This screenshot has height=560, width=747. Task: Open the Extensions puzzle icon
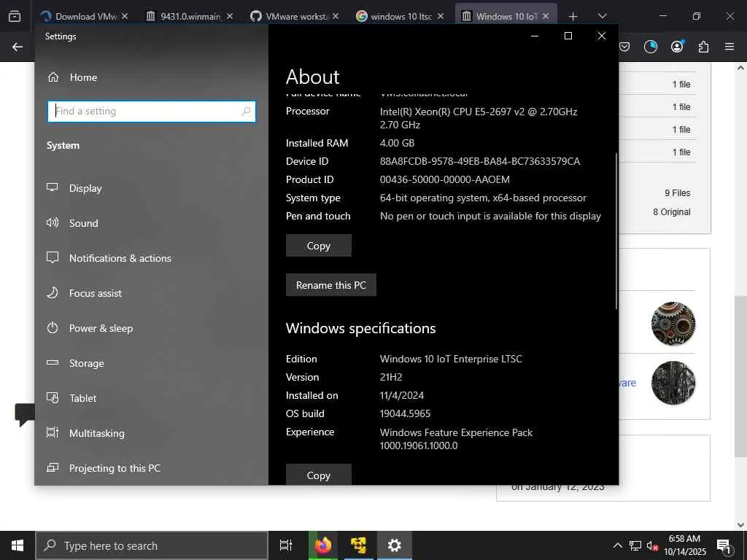[x=703, y=47]
